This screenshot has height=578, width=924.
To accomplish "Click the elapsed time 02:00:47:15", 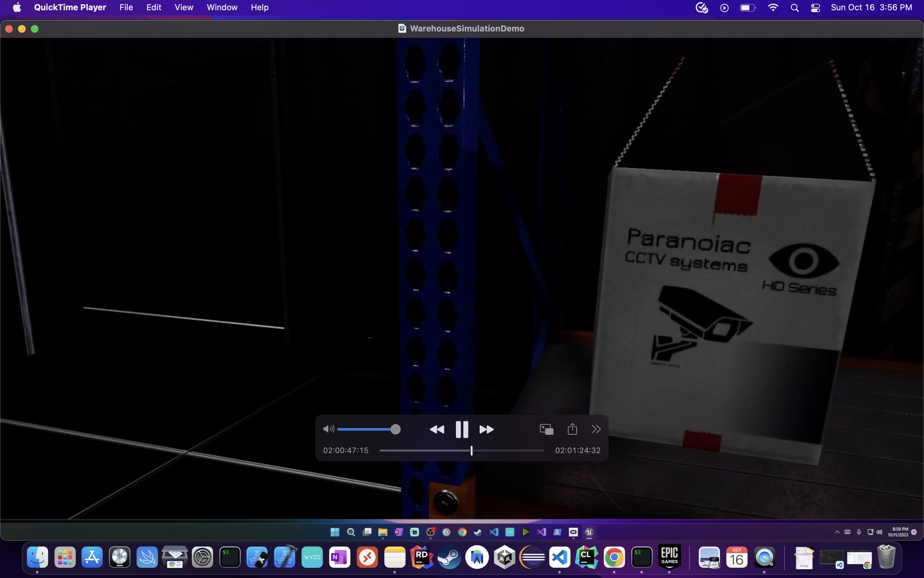I will click(x=346, y=450).
